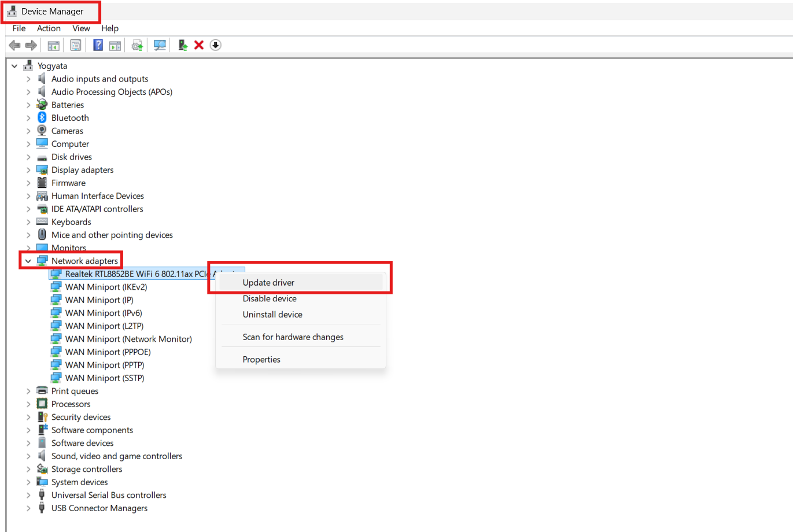Expand the Display adapters category
This screenshot has height=532, width=793.
click(x=28, y=169)
